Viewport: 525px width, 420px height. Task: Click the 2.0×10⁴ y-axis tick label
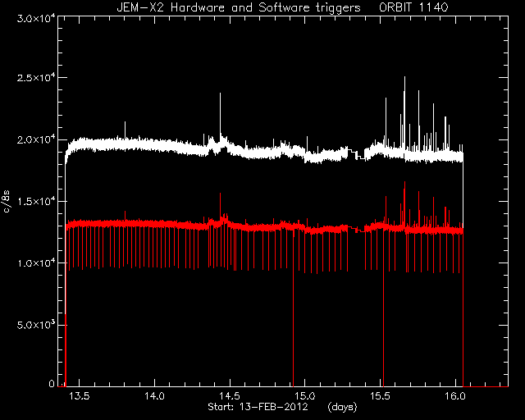[x=35, y=139]
